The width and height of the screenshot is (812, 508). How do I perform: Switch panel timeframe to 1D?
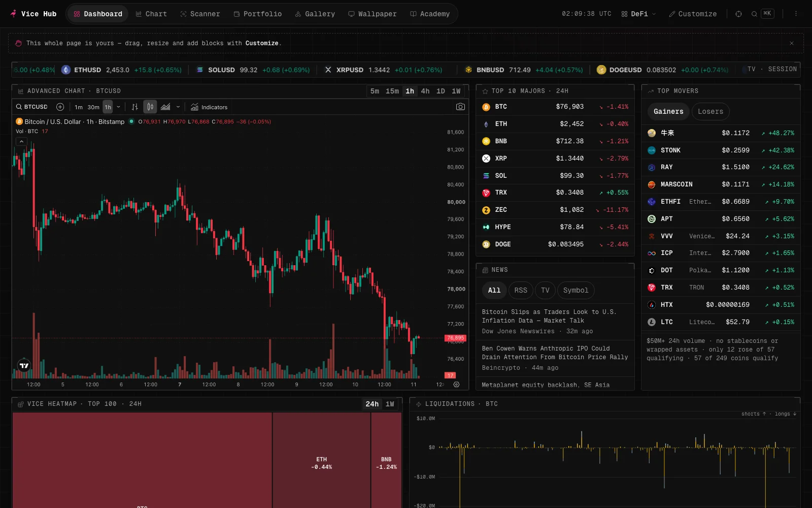[441, 91]
